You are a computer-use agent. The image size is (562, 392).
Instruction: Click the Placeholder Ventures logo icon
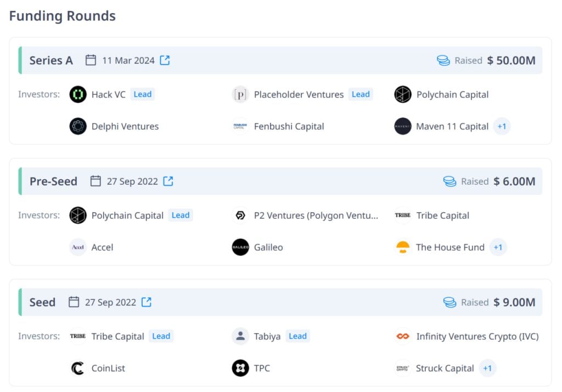tap(240, 94)
